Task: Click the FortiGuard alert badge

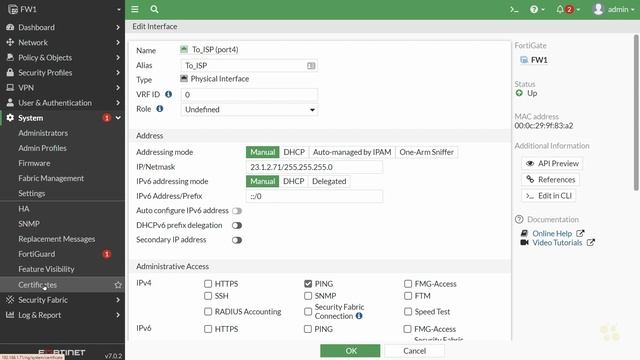Action: 107,254
